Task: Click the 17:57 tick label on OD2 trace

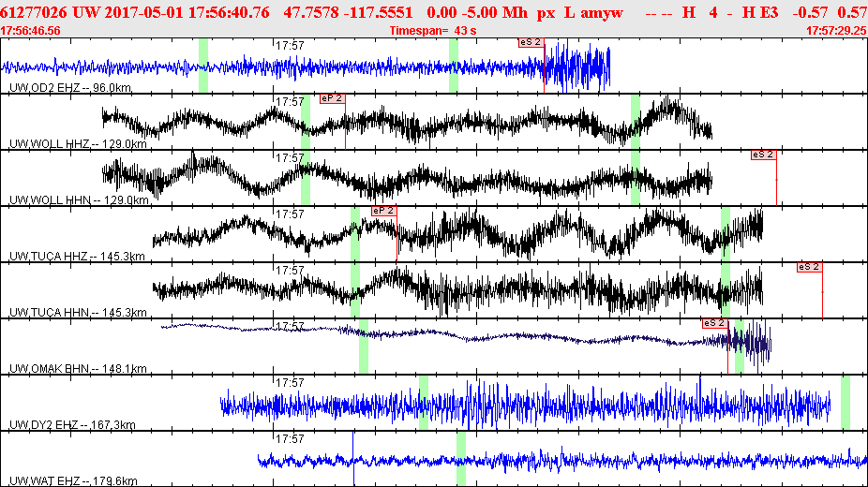Action: (290, 45)
